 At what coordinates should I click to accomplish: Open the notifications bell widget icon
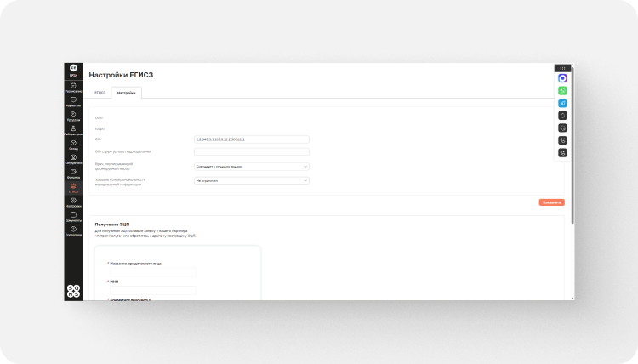[562, 116]
